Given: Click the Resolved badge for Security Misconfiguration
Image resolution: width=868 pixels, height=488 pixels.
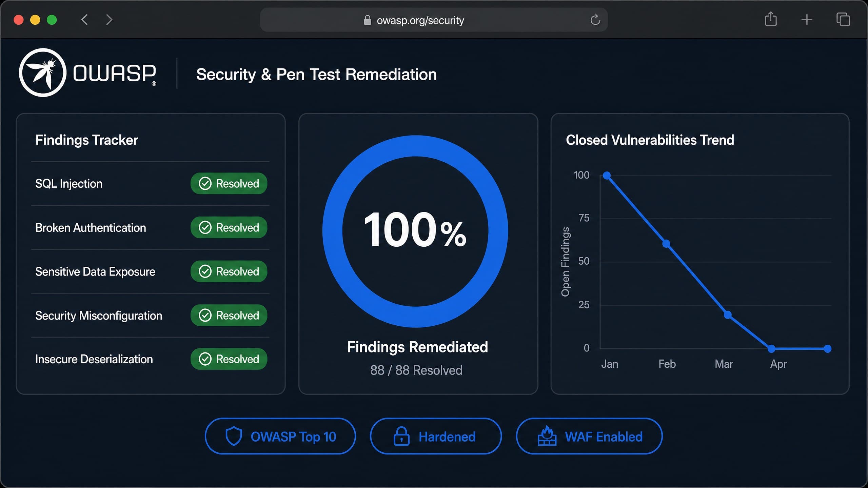Looking at the screenshot, I should click(229, 315).
